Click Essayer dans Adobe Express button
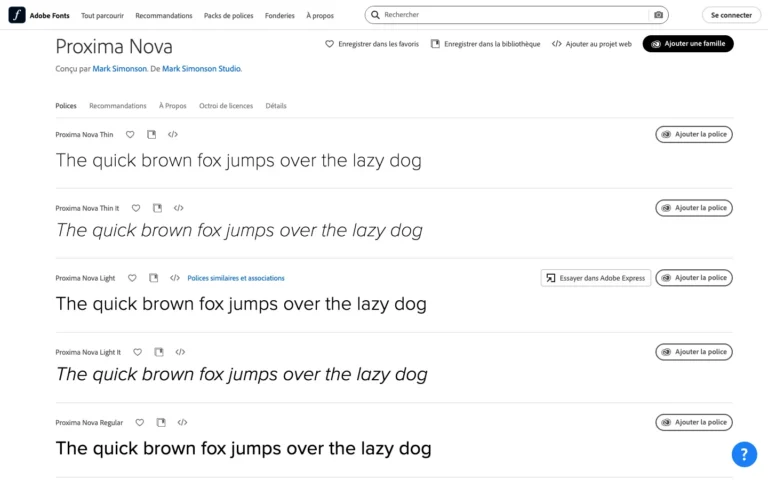Screen dimensions: 768x480 click(596, 278)
